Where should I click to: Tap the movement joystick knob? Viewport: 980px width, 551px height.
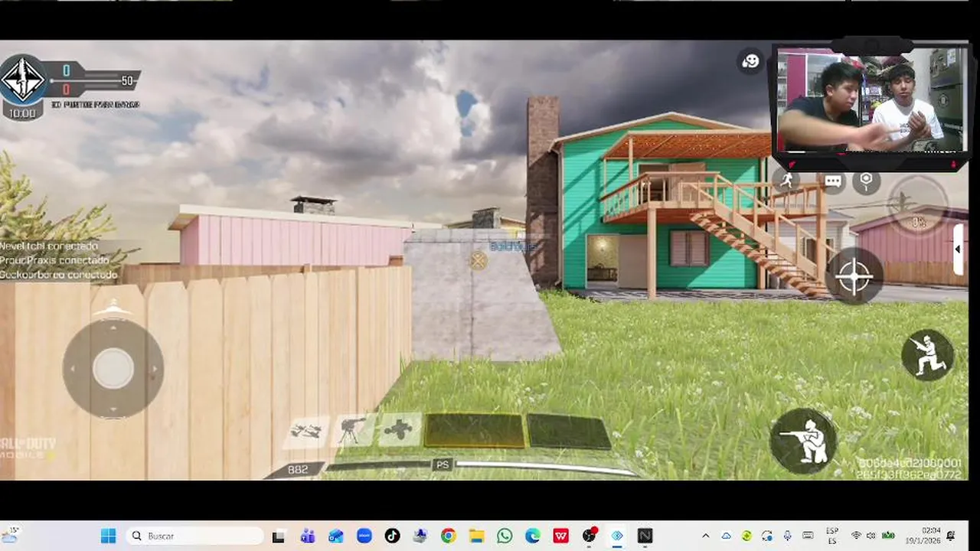point(113,369)
